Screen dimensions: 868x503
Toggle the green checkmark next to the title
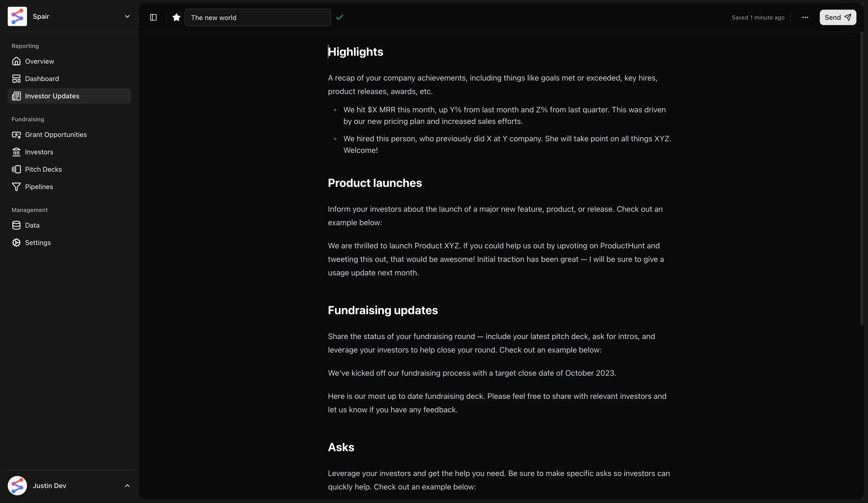(340, 17)
